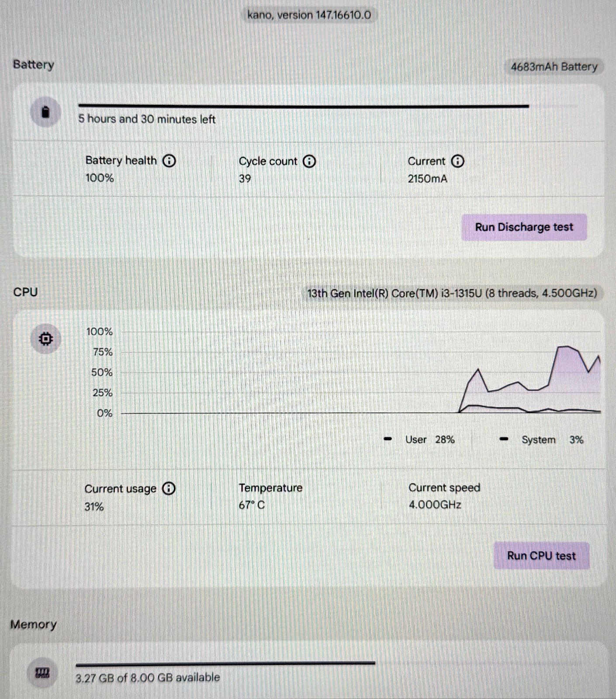This screenshot has height=699, width=616.
Task: Click the 4683mAh Battery chip
Action: (x=554, y=67)
